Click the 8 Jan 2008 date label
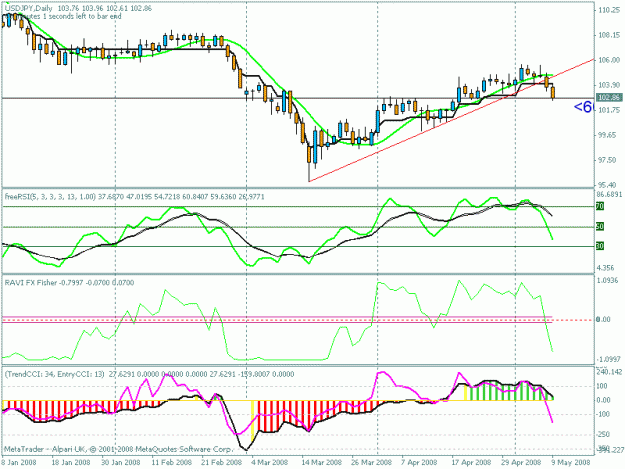This screenshot has height=469, width=625. [19, 463]
